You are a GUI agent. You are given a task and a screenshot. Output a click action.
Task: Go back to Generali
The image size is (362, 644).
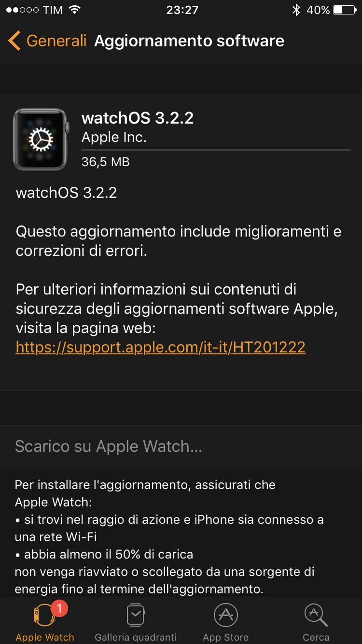(x=47, y=41)
